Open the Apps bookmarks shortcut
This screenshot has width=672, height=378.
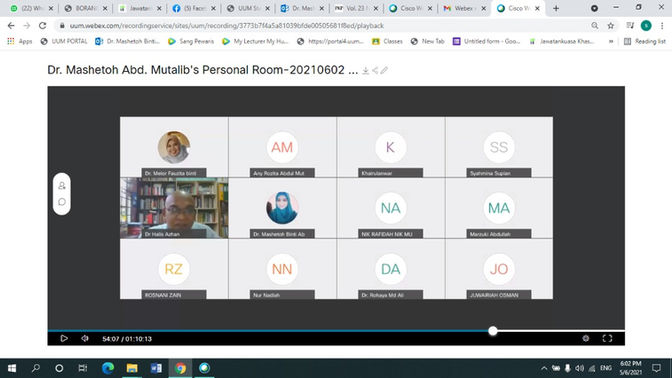coord(20,41)
